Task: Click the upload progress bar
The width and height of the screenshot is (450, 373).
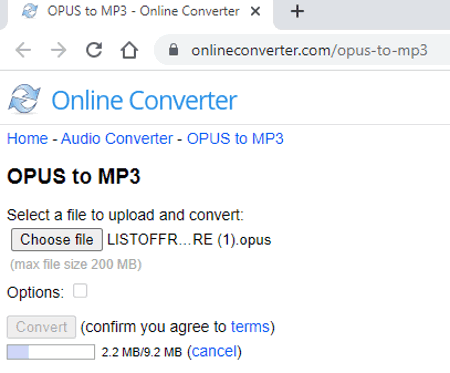Action: pos(51,352)
